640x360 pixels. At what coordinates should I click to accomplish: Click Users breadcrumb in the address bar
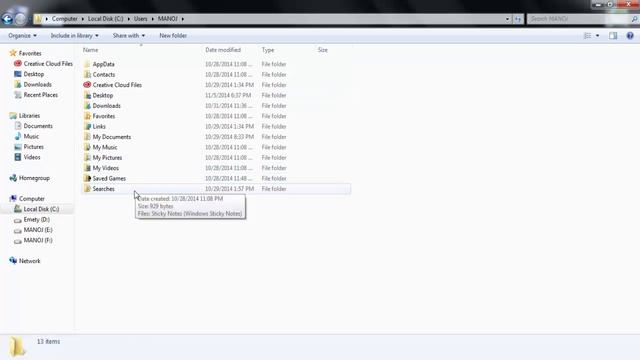coord(140,19)
